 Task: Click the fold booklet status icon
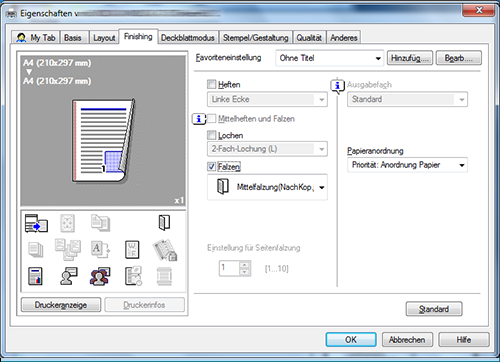(x=164, y=223)
